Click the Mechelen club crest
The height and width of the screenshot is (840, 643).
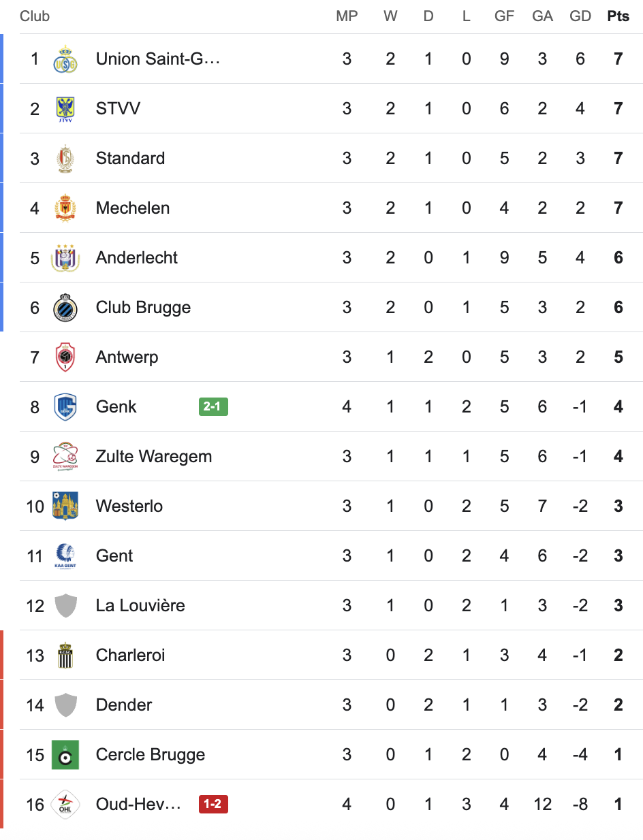(x=65, y=208)
